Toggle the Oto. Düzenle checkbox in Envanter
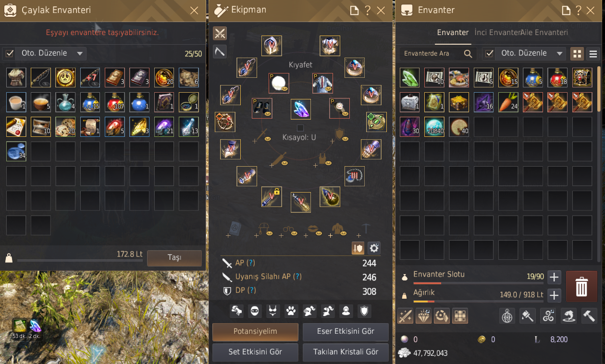 pyautogui.click(x=489, y=53)
